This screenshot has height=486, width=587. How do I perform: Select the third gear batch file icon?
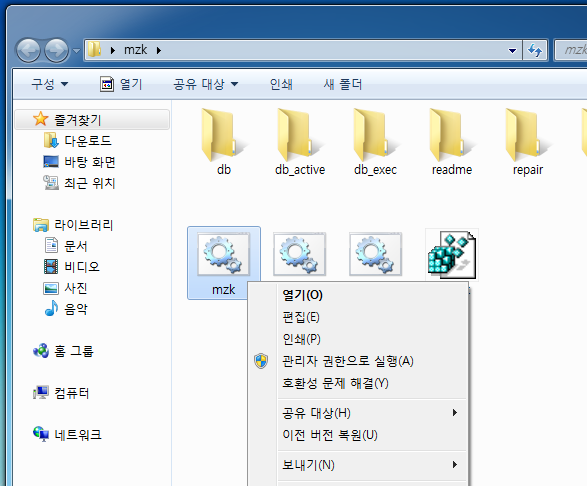(x=375, y=254)
